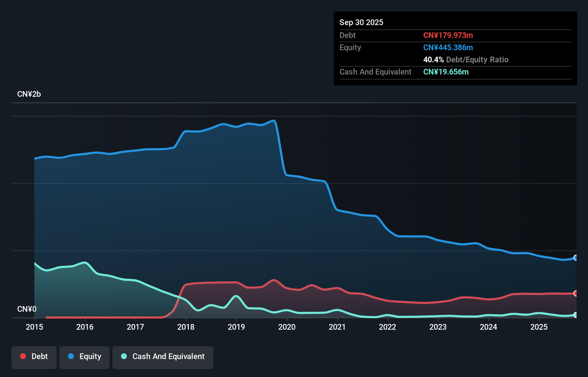Select the blue Equity endpoint marker
This screenshot has width=588, height=377.
click(576, 258)
